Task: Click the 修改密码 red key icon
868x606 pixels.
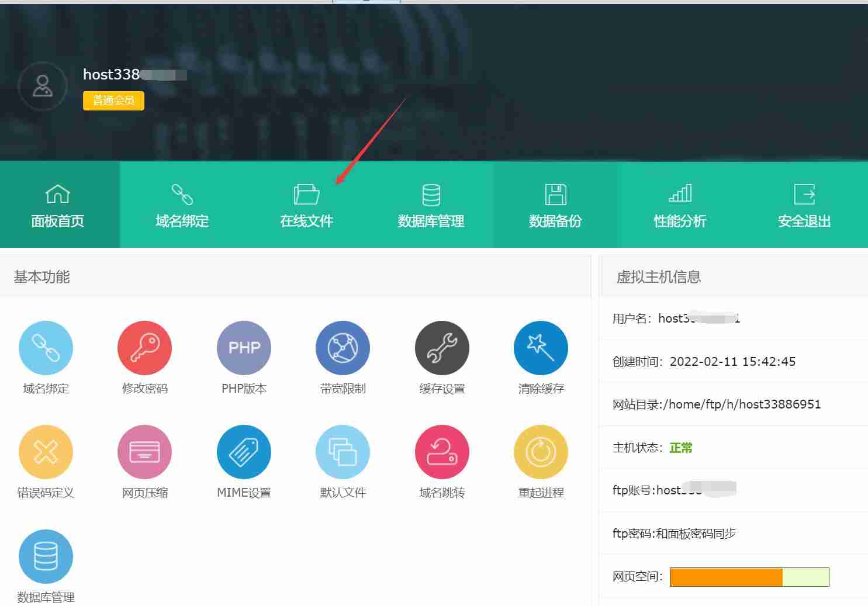Action: [144, 348]
